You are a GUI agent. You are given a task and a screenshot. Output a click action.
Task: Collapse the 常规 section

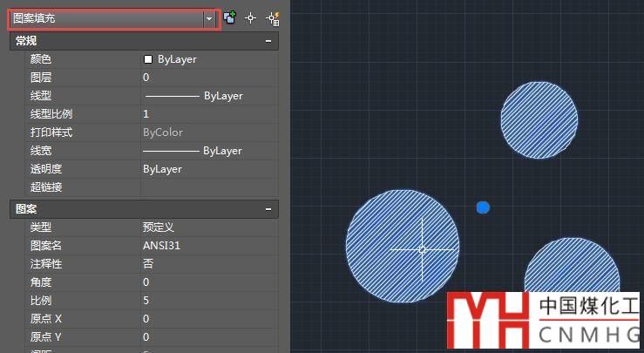coord(268,41)
